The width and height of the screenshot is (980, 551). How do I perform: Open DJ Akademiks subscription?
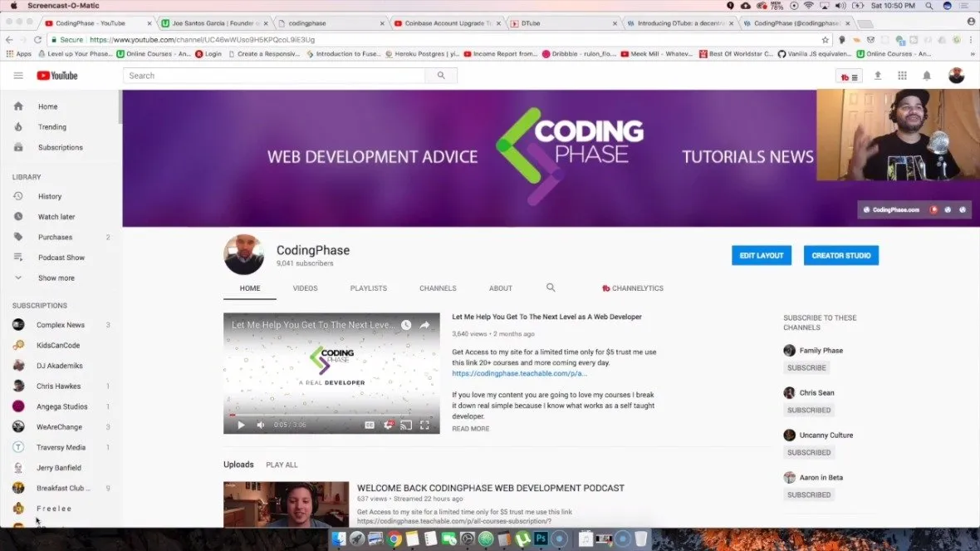coord(60,366)
